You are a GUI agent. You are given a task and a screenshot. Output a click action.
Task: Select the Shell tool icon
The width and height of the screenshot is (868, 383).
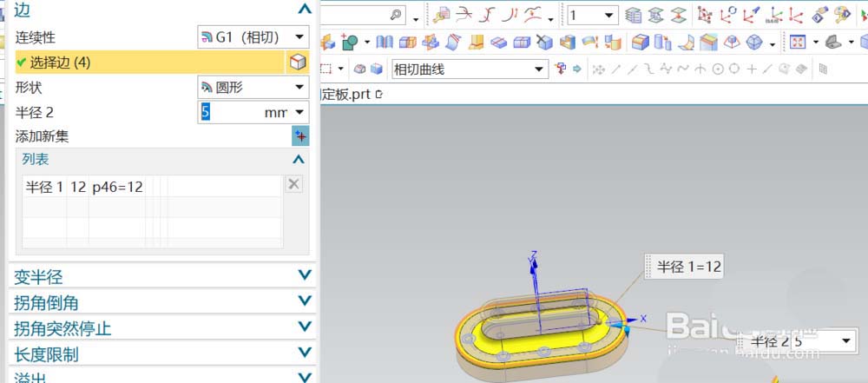tap(568, 42)
